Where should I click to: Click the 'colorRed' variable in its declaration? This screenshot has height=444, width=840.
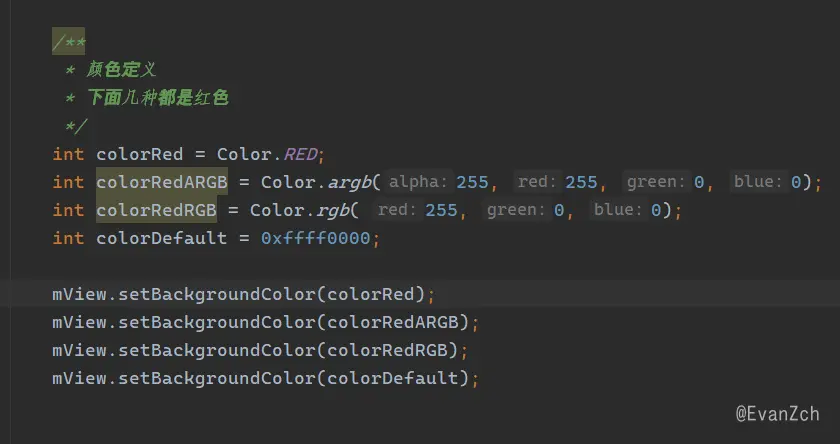coord(140,154)
